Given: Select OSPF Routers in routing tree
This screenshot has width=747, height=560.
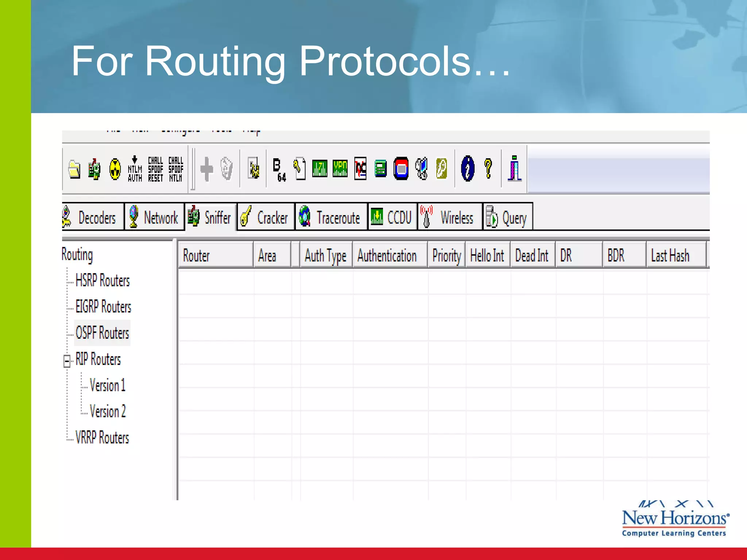Looking at the screenshot, I should [102, 333].
